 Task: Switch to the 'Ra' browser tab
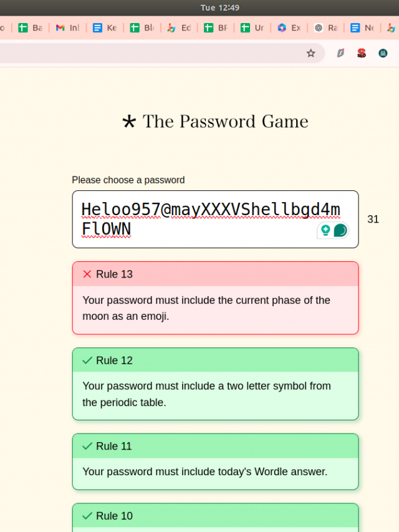pos(325,28)
